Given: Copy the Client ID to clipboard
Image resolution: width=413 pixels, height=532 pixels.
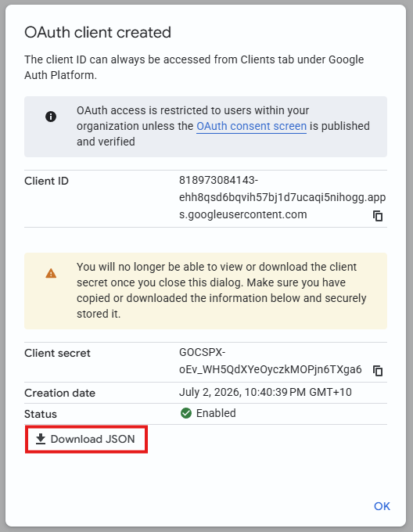Looking at the screenshot, I should point(378,216).
